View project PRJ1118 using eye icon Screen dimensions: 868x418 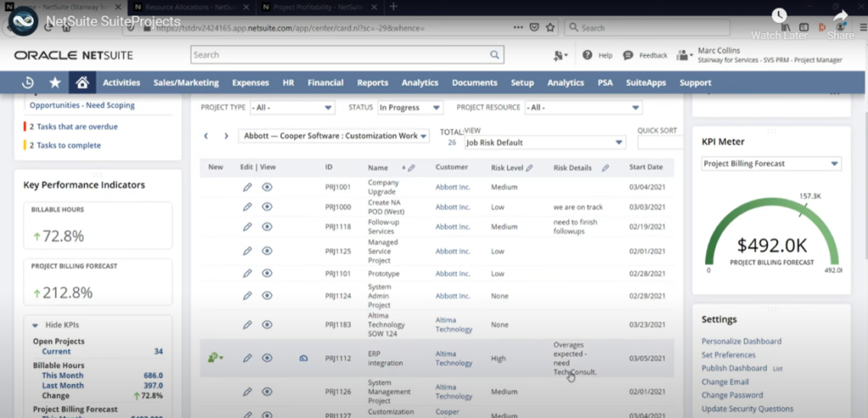pos(267,226)
